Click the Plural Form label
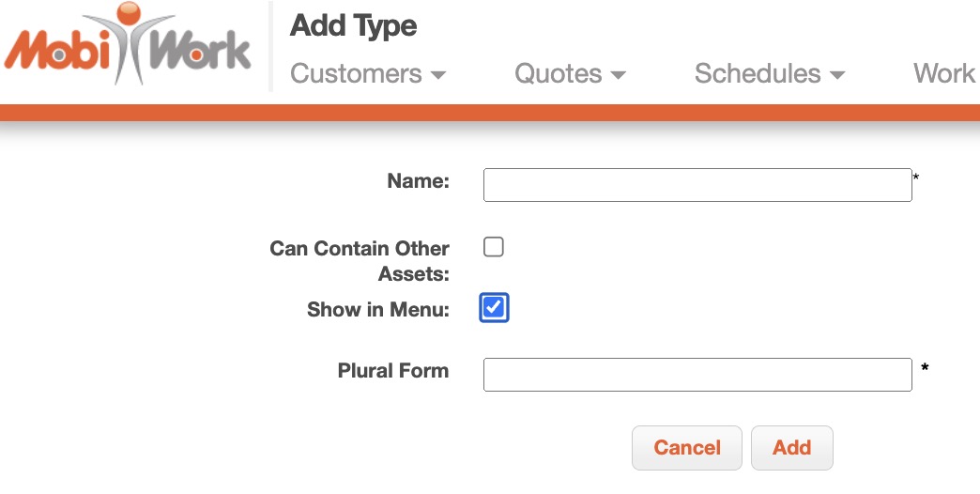Viewport: 980px width, 494px height. click(393, 370)
